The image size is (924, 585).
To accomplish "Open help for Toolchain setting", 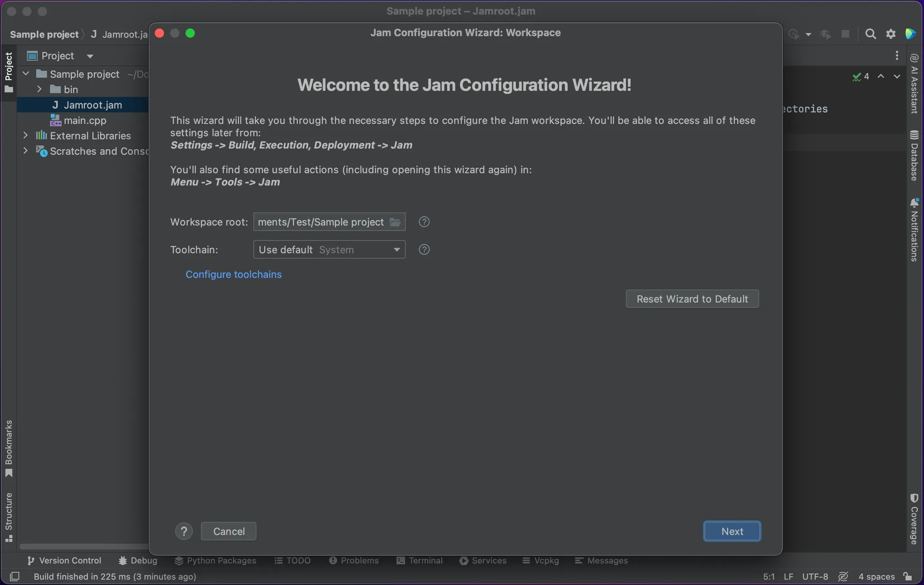I will 424,249.
